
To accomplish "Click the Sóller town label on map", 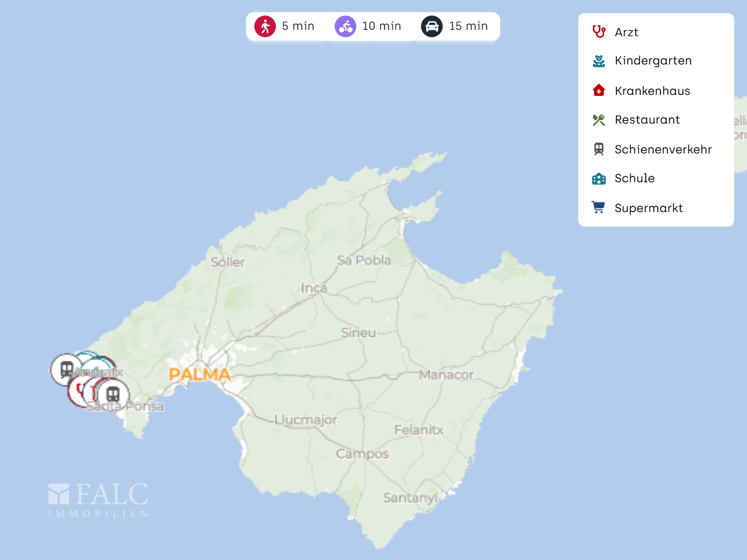I will pyautogui.click(x=228, y=262).
